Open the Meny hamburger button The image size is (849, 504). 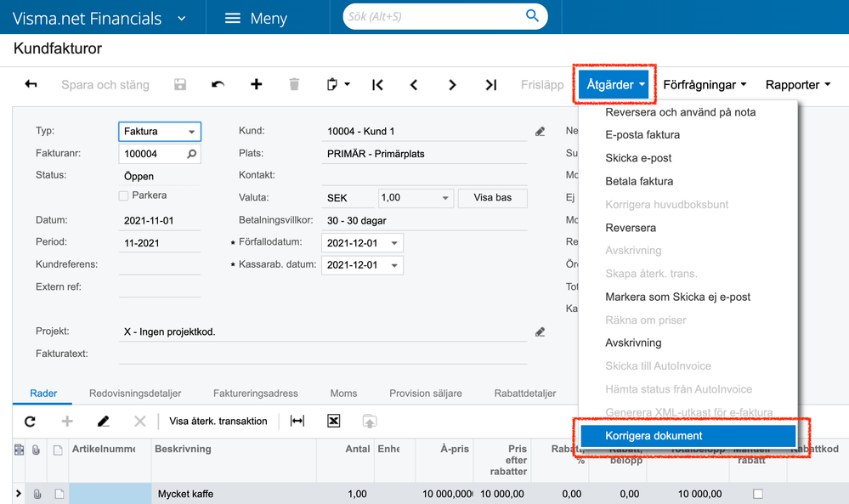[256, 19]
